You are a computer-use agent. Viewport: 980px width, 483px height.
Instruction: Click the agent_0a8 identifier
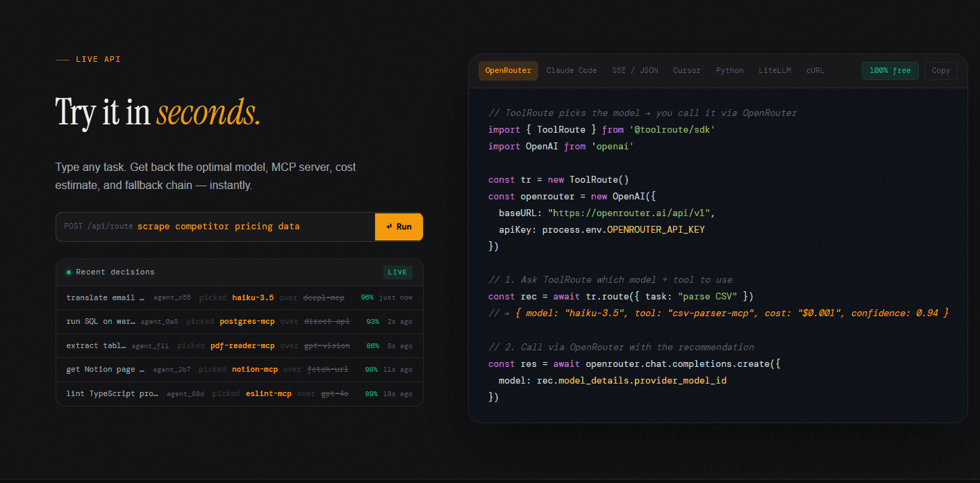coord(159,322)
